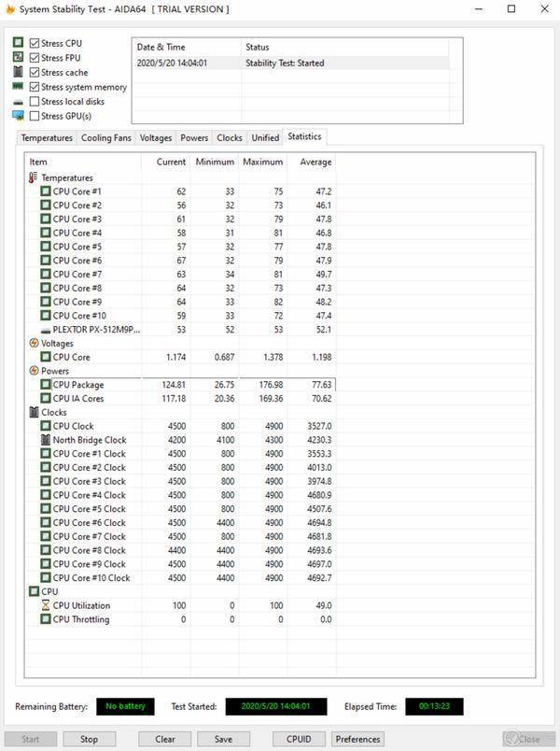Toggle Stress system memory checkbox
The height and width of the screenshot is (751, 560).
coord(34,87)
